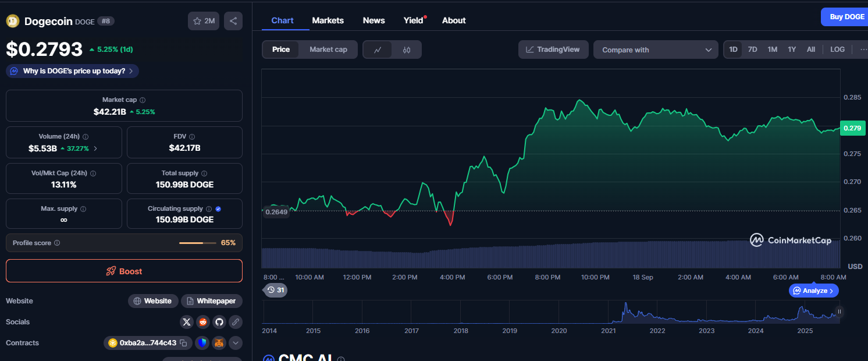Switch chart to candlestick view

point(407,50)
